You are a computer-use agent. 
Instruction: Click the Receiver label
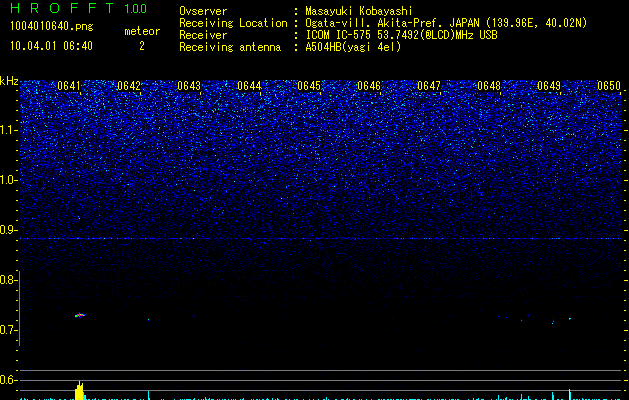coord(203,35)
